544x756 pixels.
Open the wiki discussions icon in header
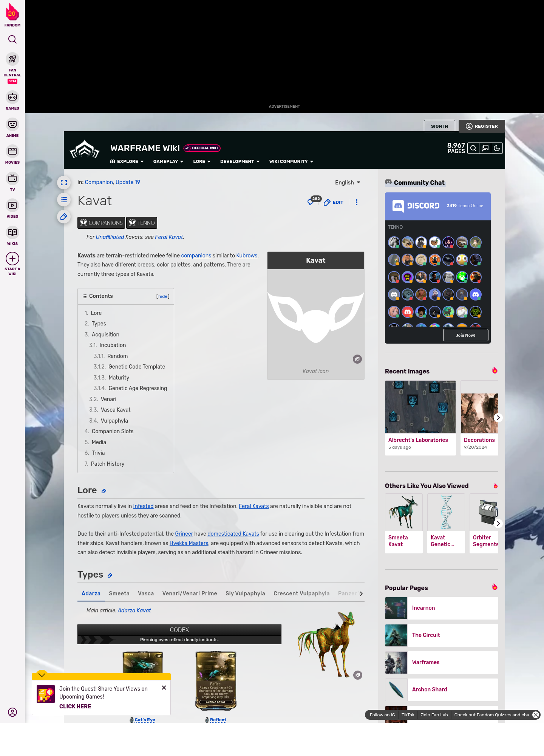(485, 148)
